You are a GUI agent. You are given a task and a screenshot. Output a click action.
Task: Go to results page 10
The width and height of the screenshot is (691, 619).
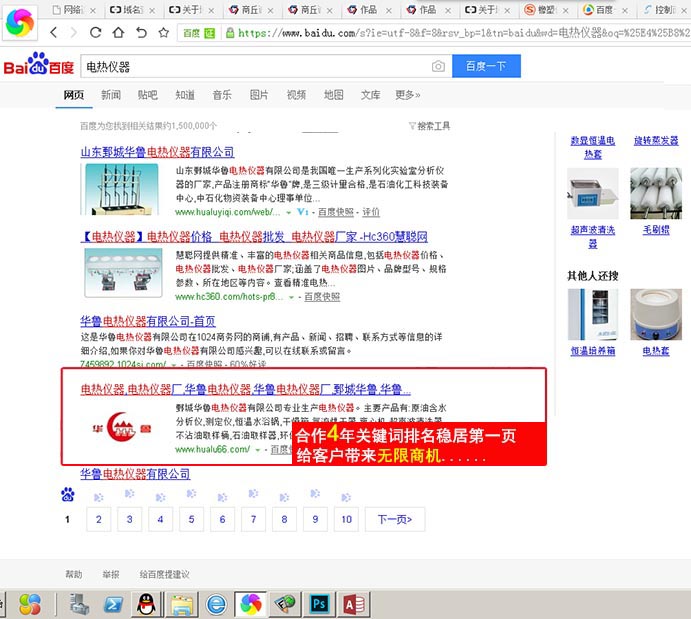(x=346, y=519)
